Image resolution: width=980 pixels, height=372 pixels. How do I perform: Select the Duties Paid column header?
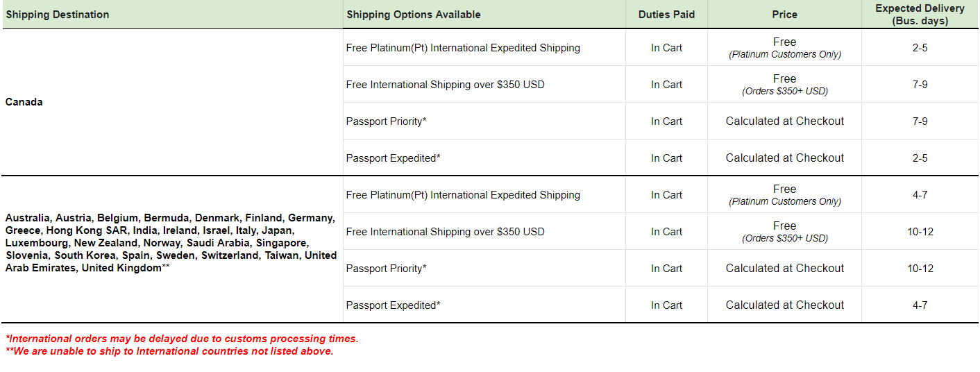tap(666, 15)
